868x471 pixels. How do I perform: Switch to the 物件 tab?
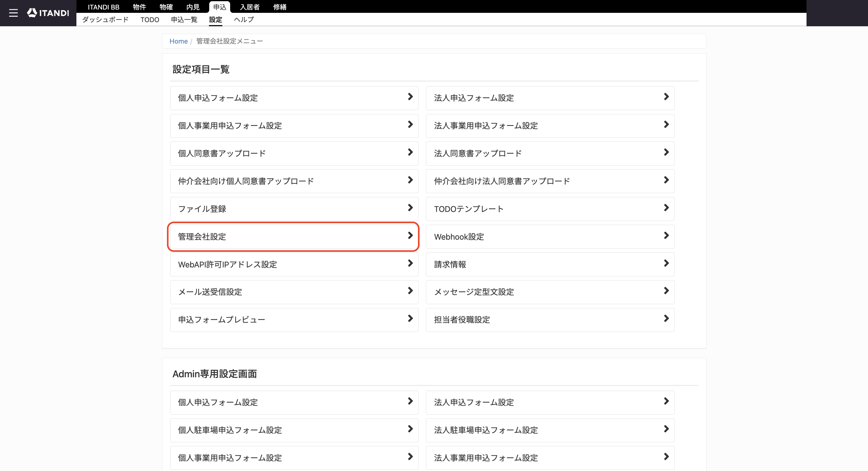[x=139, y=7]
